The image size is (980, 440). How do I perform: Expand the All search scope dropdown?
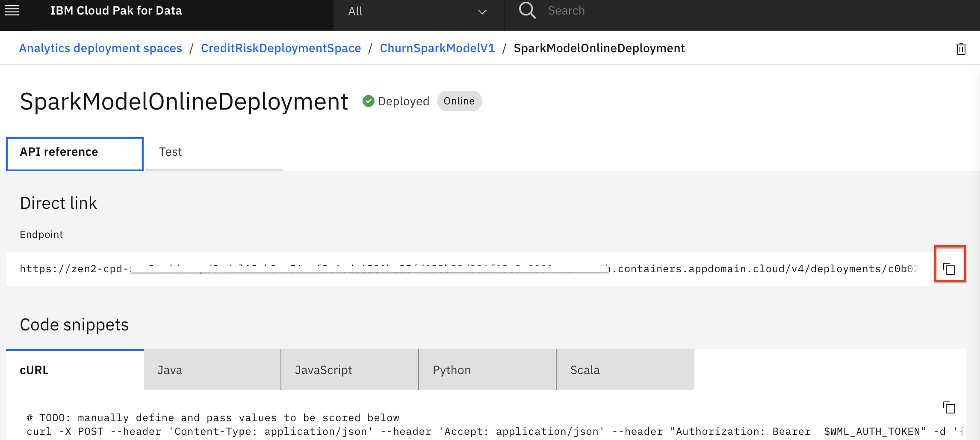point(418,12)
